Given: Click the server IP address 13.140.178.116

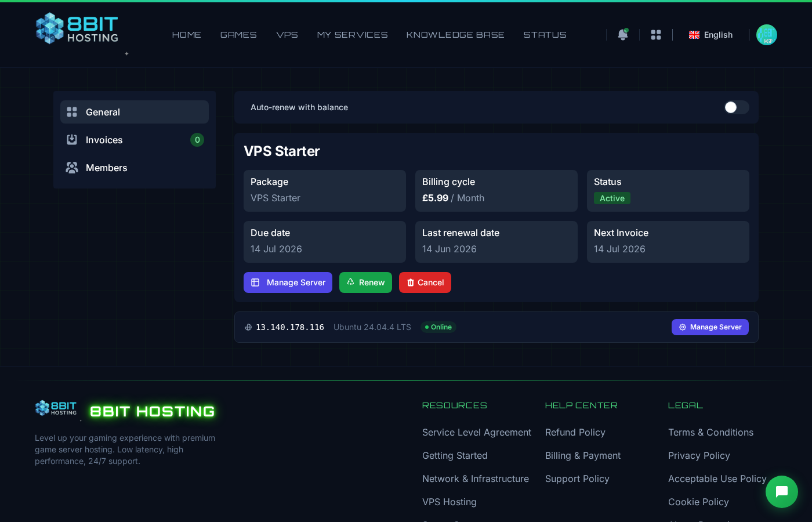Looking at the screenshot, I should [x=290, y=327].
